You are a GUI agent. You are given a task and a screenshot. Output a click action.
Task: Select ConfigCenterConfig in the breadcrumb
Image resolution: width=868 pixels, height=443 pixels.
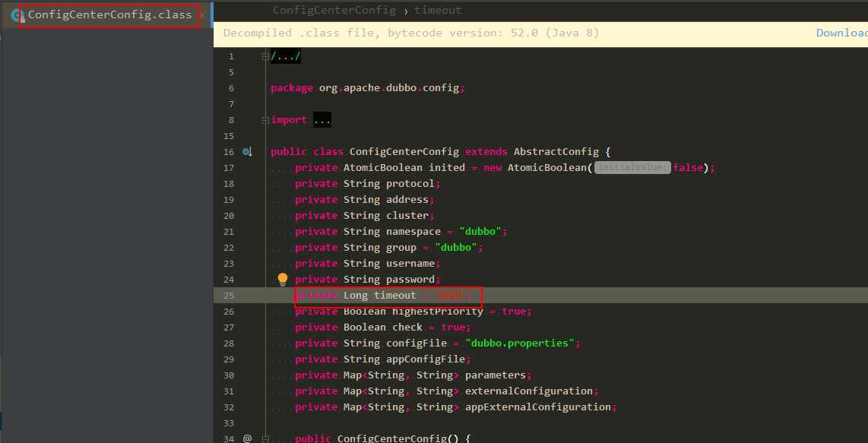(x=334, y=10)
